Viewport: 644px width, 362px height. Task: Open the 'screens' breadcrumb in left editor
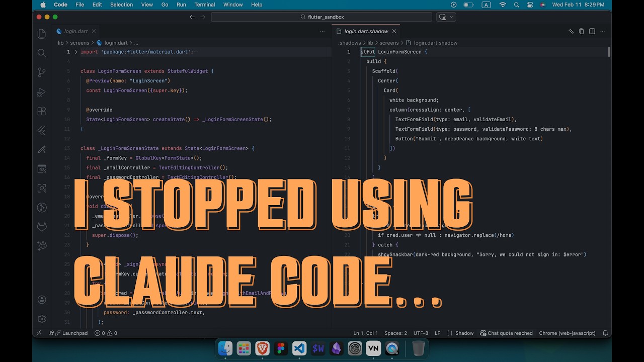click(79, 43)
